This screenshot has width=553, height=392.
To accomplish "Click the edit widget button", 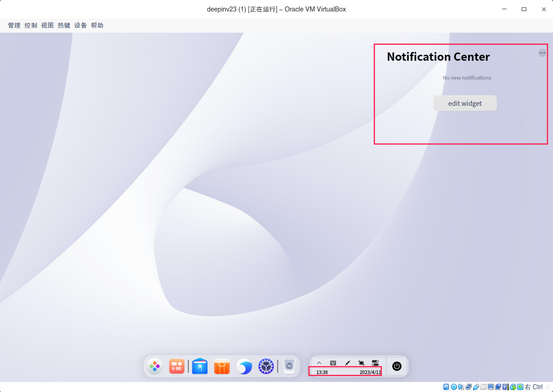I will click(x=465, y=103).
